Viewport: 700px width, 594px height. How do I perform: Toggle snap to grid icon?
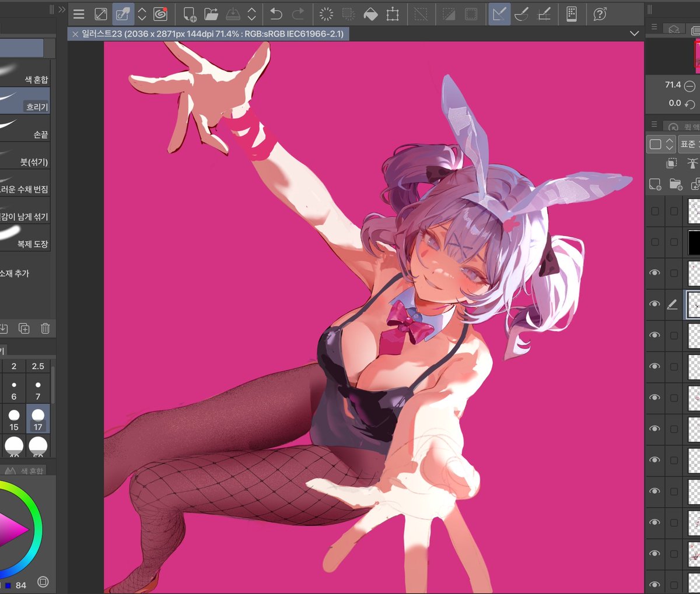click(x=544, y=14)
